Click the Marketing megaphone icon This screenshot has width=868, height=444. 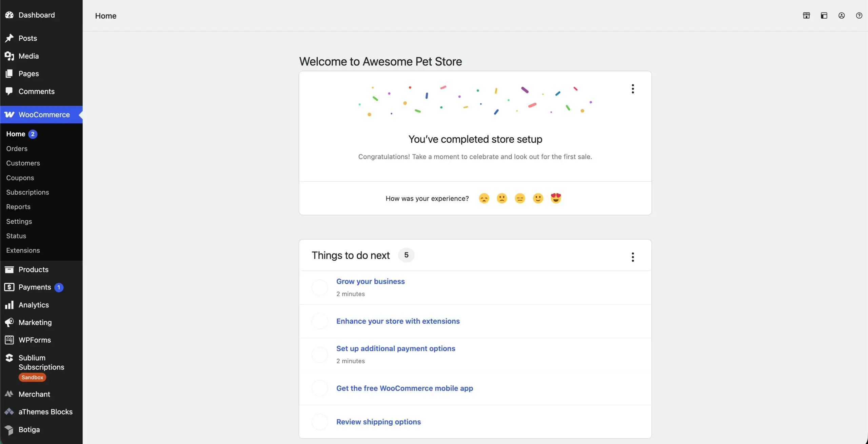coord(9,322)
